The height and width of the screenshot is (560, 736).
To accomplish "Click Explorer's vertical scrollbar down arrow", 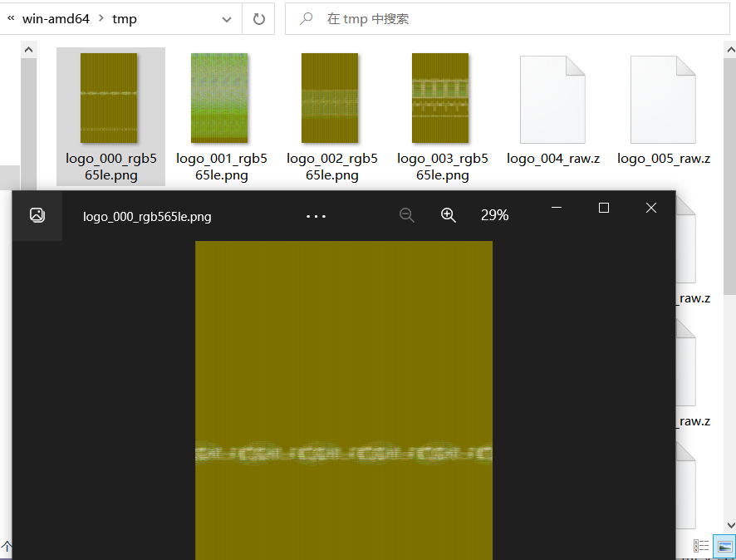I will coord(730,524).
